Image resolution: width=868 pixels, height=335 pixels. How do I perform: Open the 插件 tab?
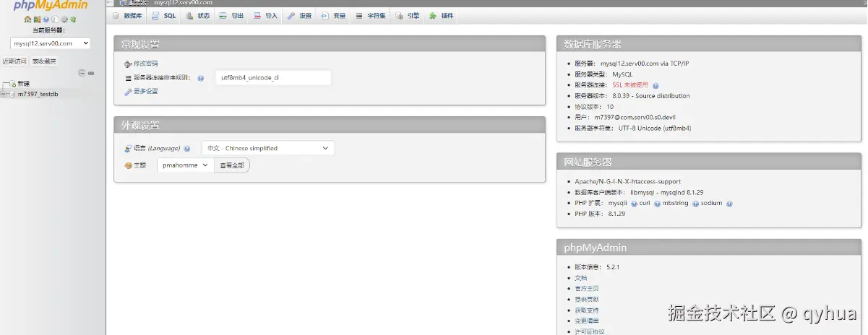[x=441, y=15]
